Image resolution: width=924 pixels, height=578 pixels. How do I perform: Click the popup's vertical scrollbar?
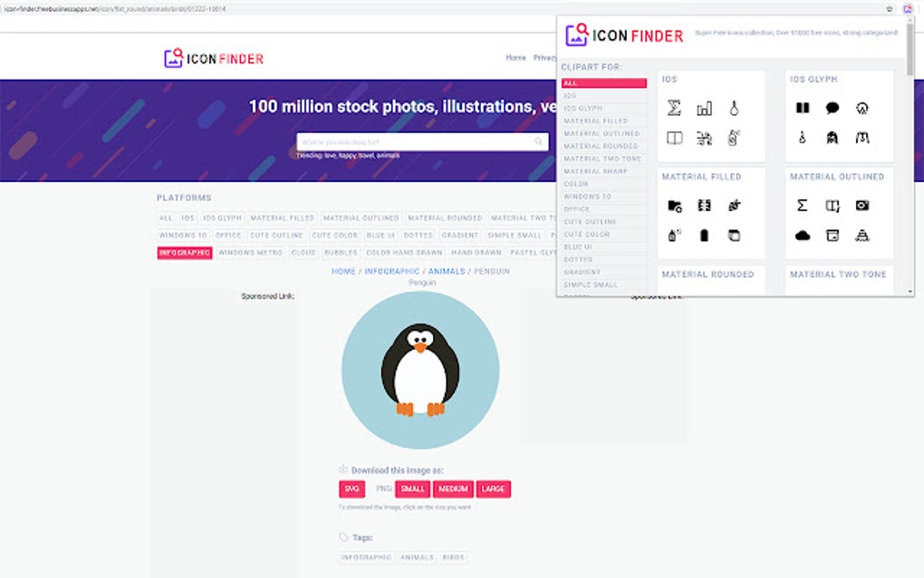click(910, 156)
